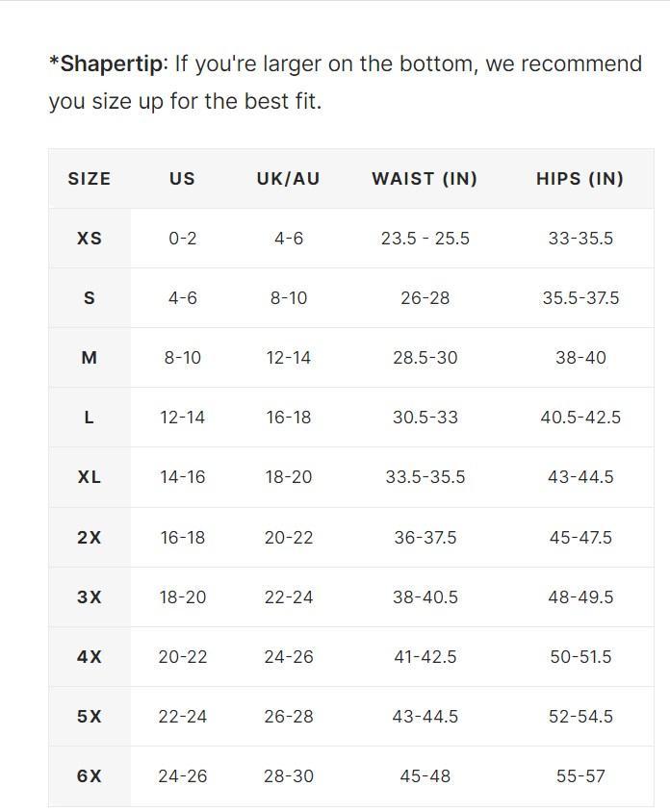Screen dimensions: 670x812
Task: Click waist value 30.5-33 in L row
Action: (x=425, y=418)
